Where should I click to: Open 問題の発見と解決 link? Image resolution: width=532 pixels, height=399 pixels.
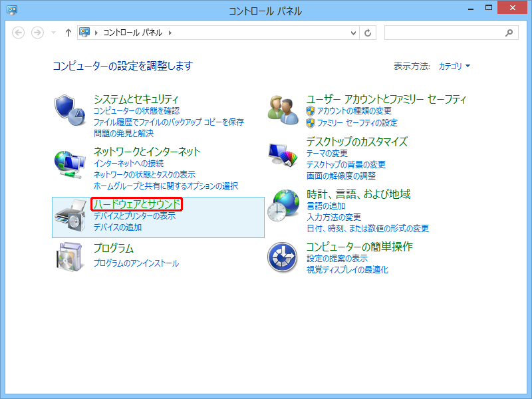click(124, 134)
